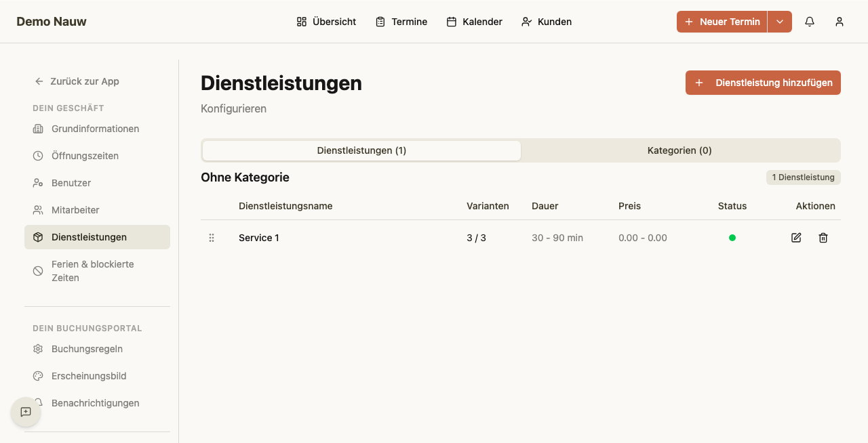The height and width of the screenshot is (443, 868).
Task: Click the Status column header
Action: click(x=732, y=206)
